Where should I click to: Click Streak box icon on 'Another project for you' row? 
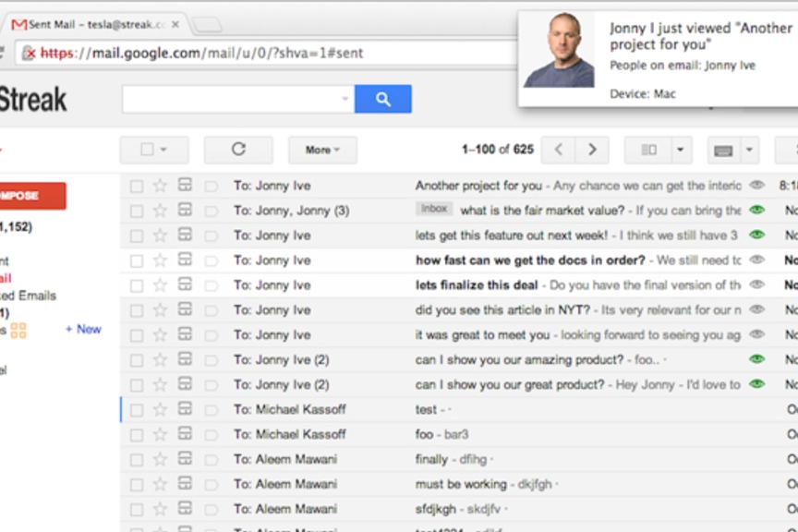(185, 185)
